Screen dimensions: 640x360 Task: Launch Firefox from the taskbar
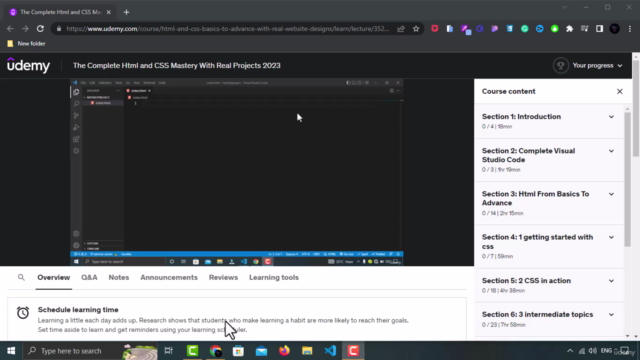click(x=284, y=351)
